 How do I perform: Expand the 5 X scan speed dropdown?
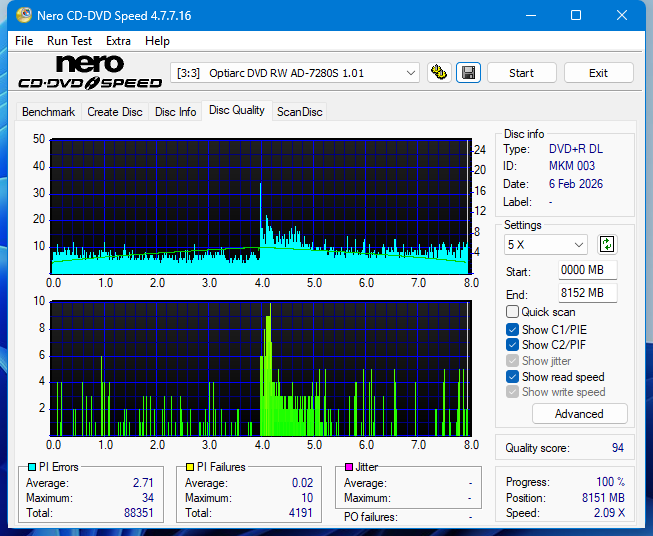point(546,245)
